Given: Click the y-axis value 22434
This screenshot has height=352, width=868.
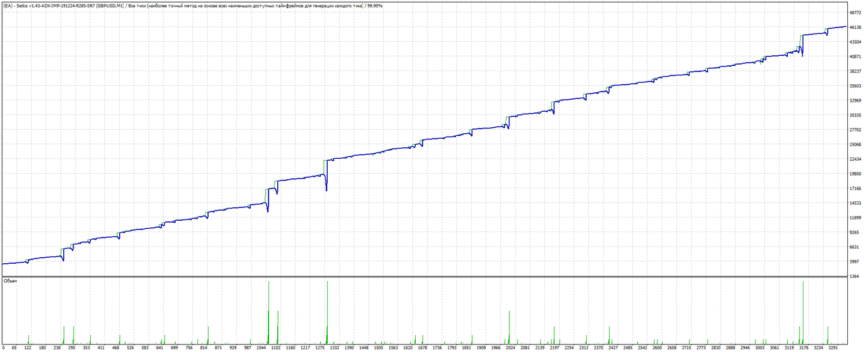Looking at the screenshot, I should [856, 159].
